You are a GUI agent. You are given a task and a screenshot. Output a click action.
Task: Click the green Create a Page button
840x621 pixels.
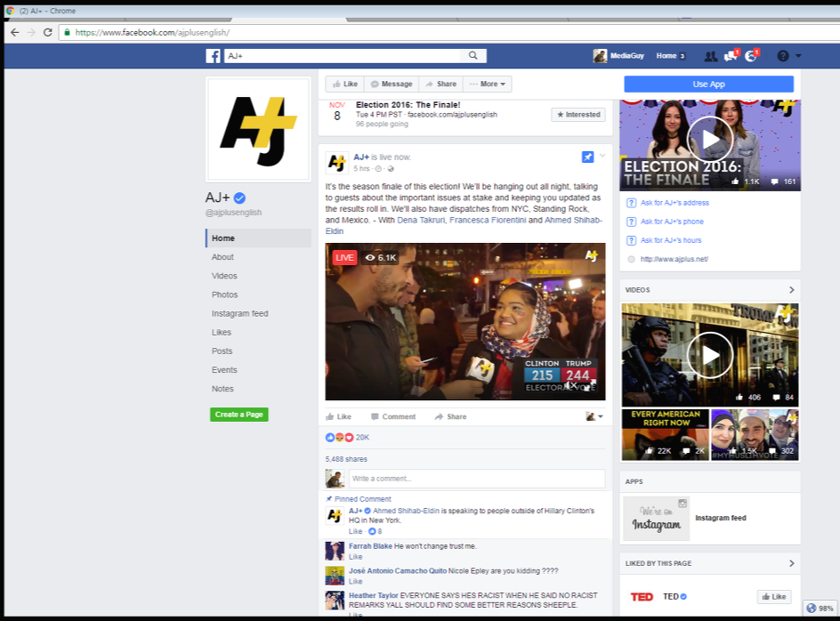pos(239,415)
